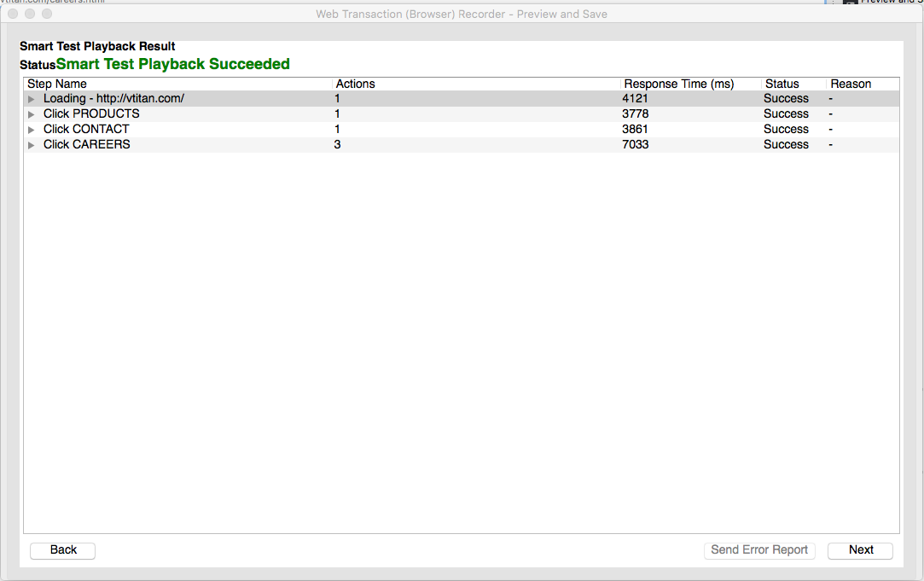Select the Click CAREERS row label
924x581 pixels.
coord(87,145)
